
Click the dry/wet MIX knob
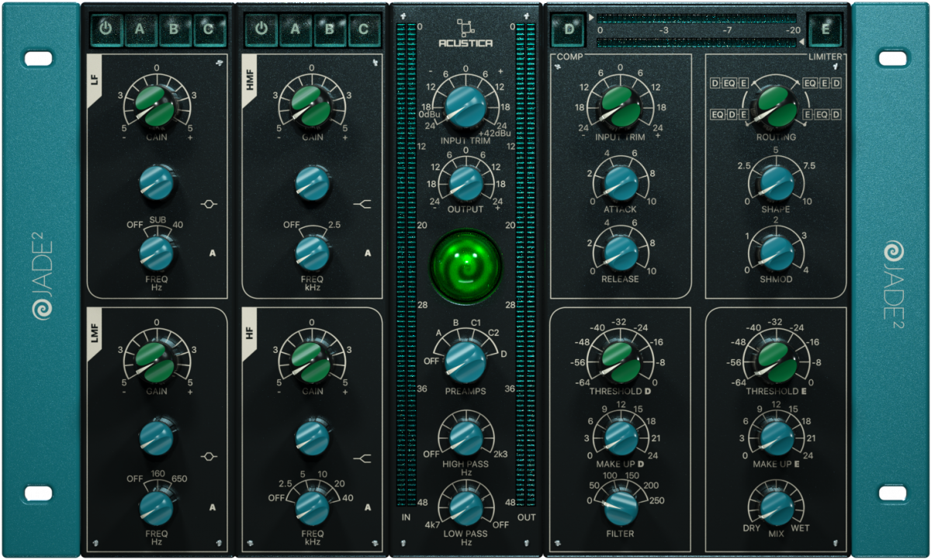point(775,506)
